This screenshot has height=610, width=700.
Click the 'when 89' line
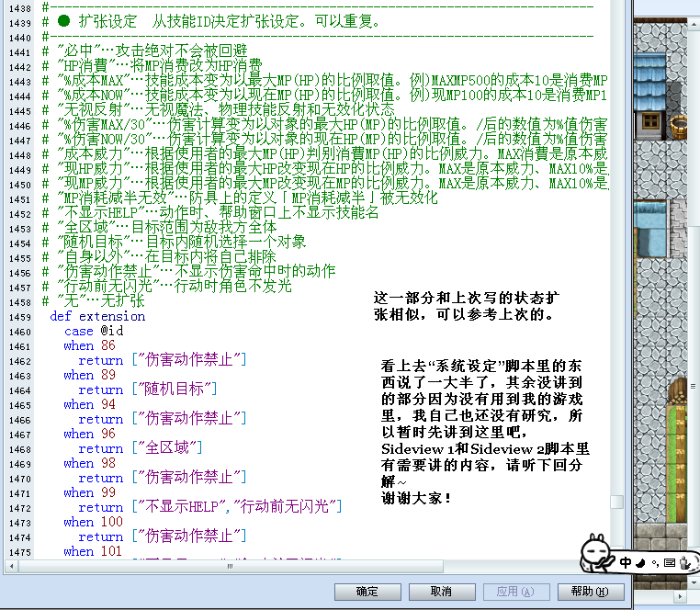[90, 376]
